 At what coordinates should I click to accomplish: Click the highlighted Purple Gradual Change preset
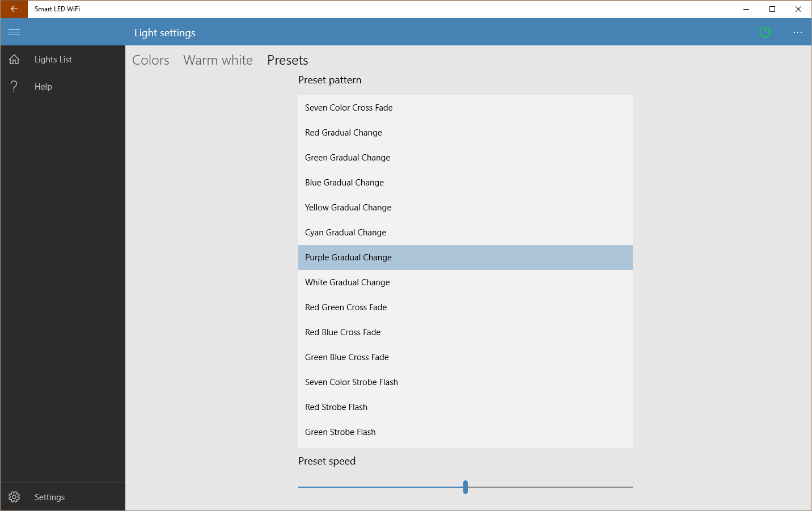466,257
